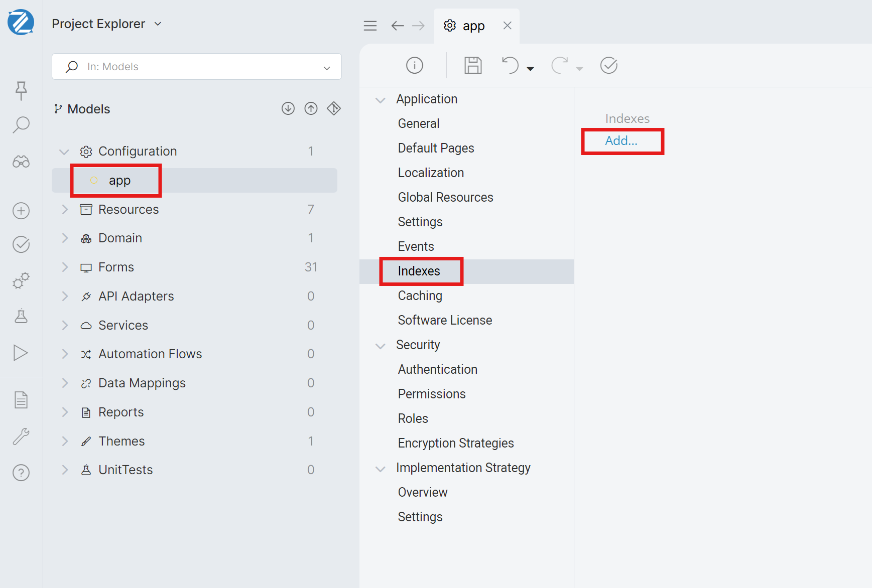Open the Undo history dropdown arrow
The image size is (872, 588).
pos(530,69)
